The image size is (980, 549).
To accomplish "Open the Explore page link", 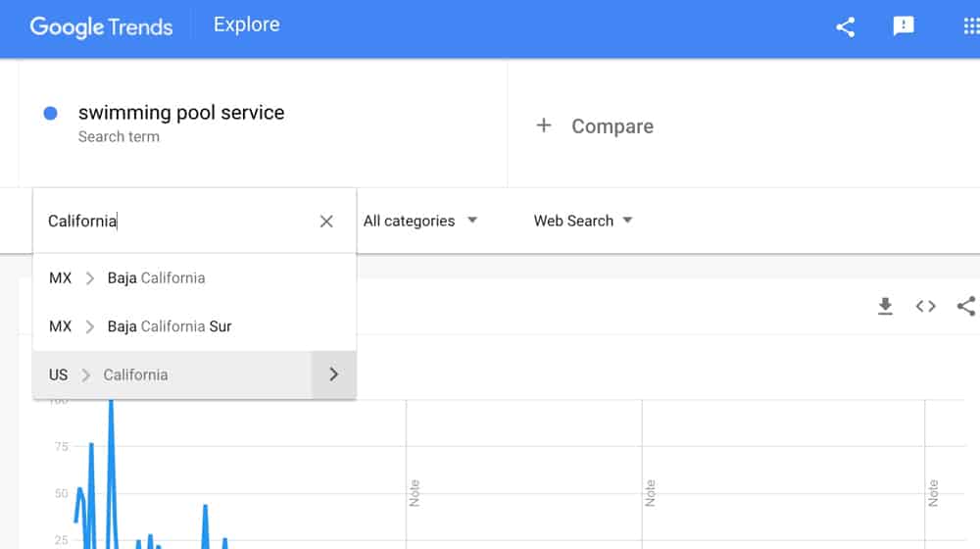I will pyautogui.click(x=246, y=25).
